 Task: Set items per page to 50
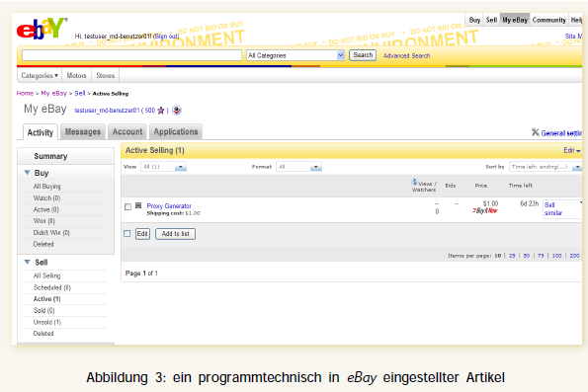tap(527, 256)
